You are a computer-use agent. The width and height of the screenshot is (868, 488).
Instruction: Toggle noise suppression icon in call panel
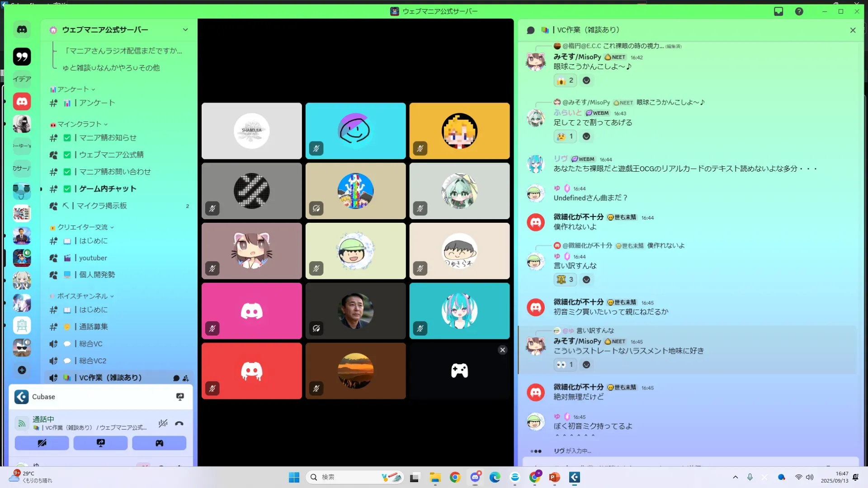pyautogui.click(x=163, y=423)
